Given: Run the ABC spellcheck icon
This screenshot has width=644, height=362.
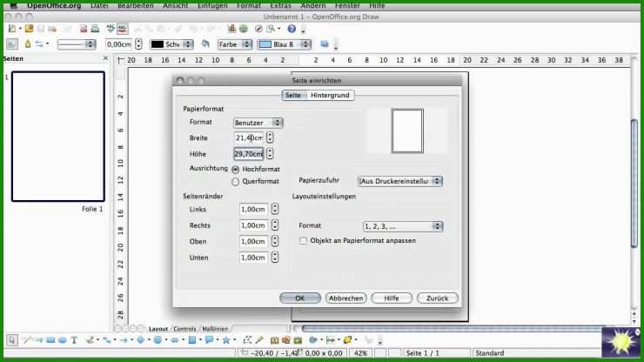Looking at the screenshot, I should coord(111,29).
